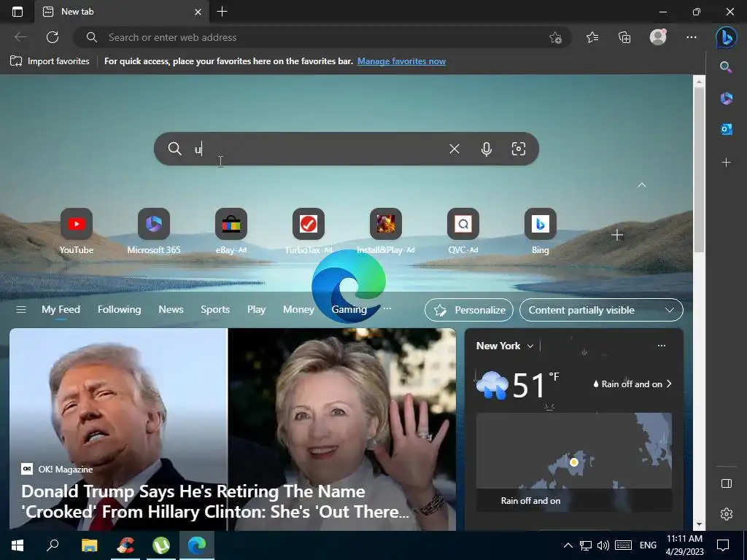Clear the search box text with X
This screenshot has height=560, width=747.
454,149
